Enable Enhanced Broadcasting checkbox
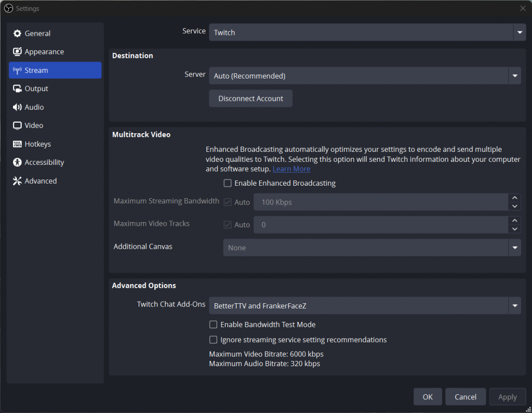Screen dimensions: 532x413 click(228, 183)
